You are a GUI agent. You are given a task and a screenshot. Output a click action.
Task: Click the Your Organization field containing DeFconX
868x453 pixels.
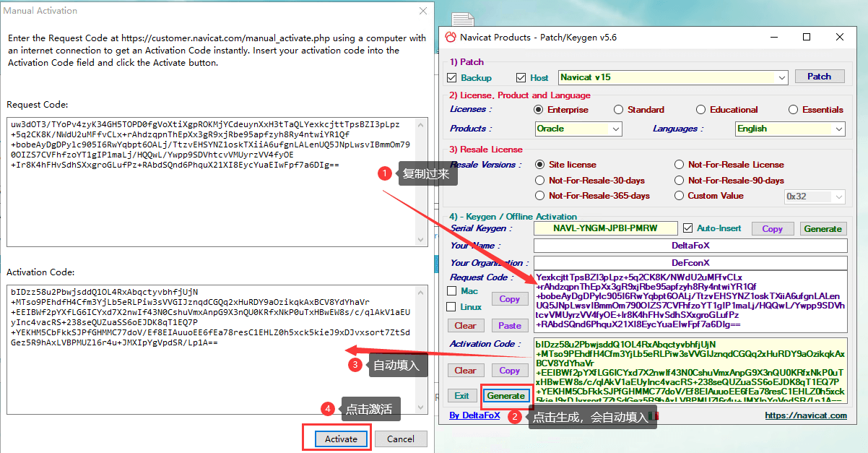[690, 263]
